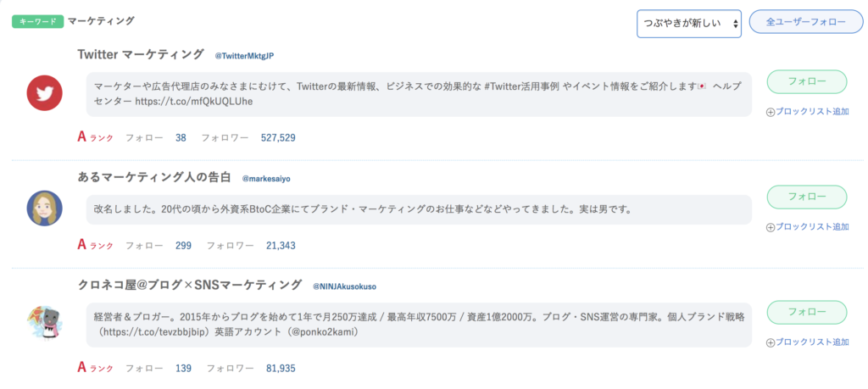Viewport: 868px width, 389px height.
Task: Click the あるマーケティング人の告白 profile avatar
Action: pyautogui.click(x=44, y=208)
